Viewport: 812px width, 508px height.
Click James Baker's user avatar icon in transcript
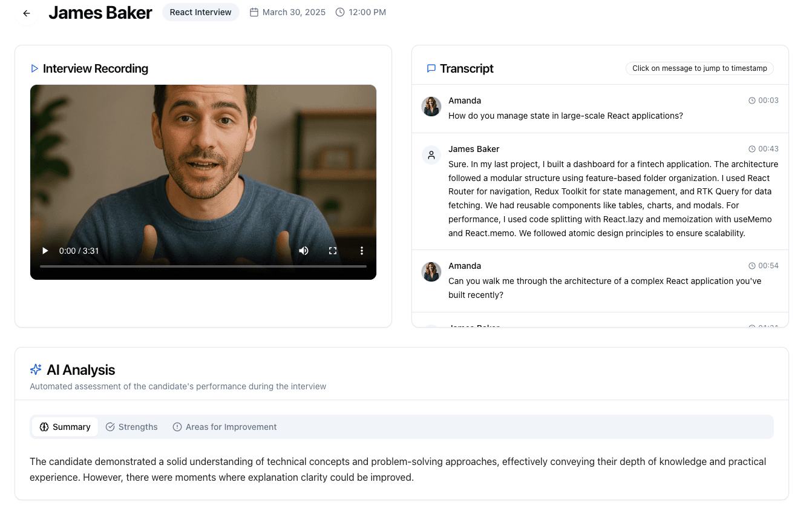431,155
